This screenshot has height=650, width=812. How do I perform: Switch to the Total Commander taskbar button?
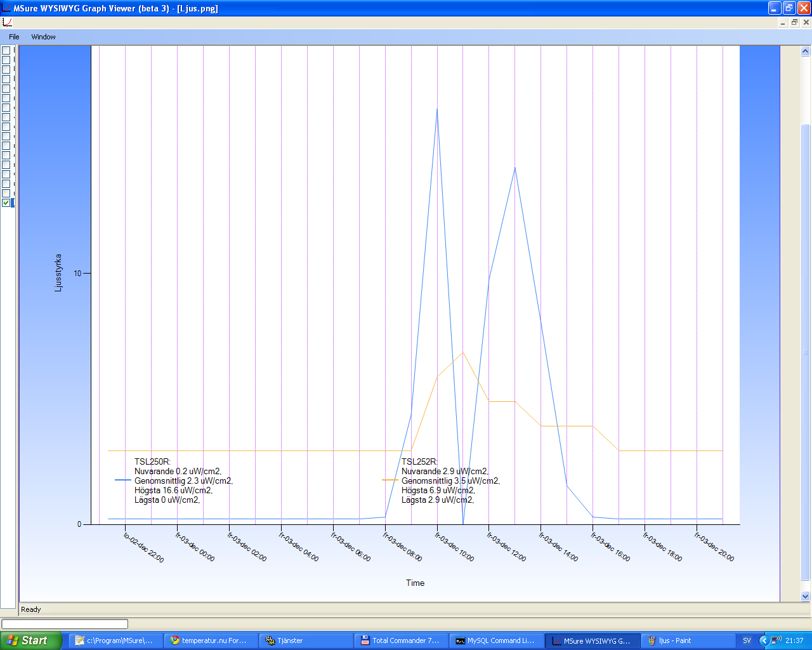(x=401, y=640)
